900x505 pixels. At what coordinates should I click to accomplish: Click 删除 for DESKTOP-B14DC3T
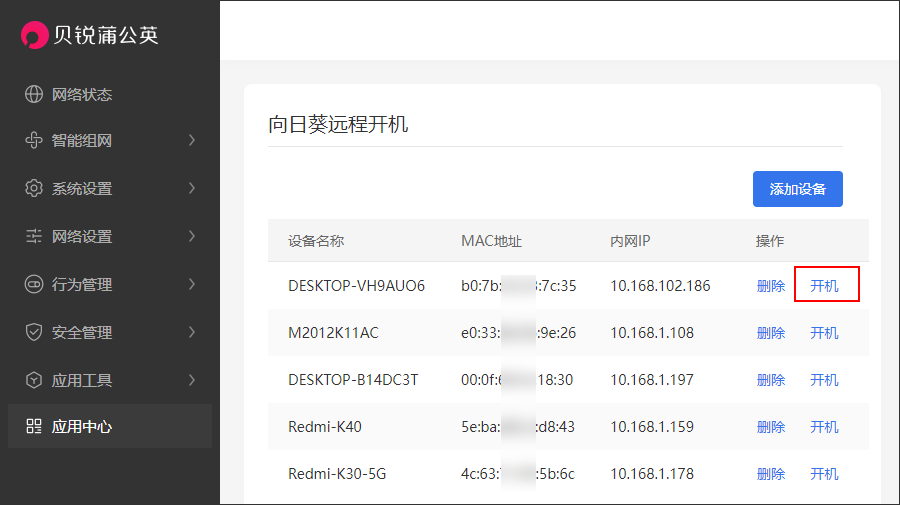tap(771, 380)
